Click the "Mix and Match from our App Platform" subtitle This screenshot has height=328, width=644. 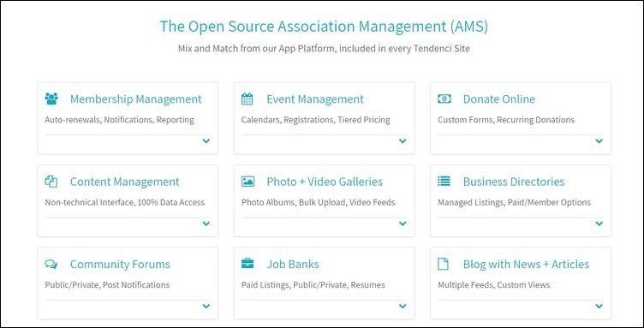click(x=324, y=49)
